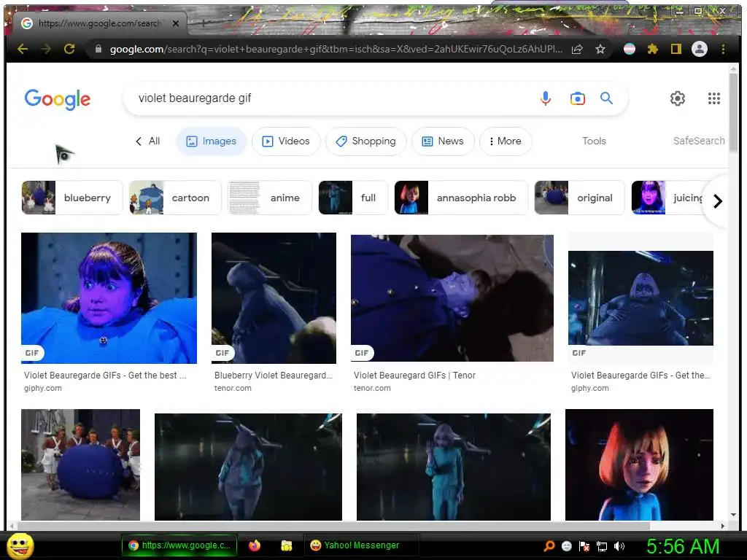747x560 pixels.
Task: Open the site lock information icon
Action: coord(98,49)
